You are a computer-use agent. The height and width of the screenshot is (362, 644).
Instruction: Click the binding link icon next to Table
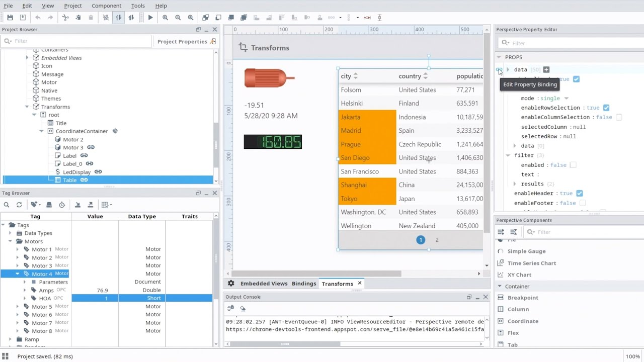coord(84,180)
